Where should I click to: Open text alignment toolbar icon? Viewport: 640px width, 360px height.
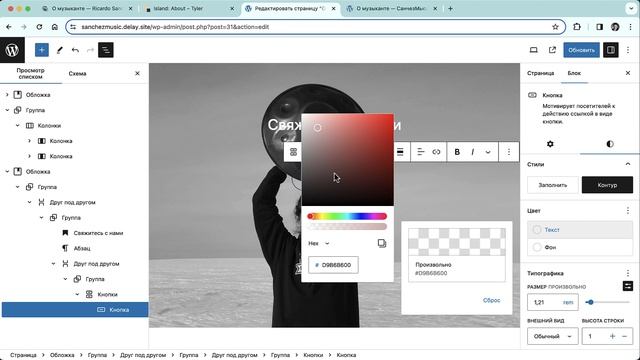click(421, 152)
